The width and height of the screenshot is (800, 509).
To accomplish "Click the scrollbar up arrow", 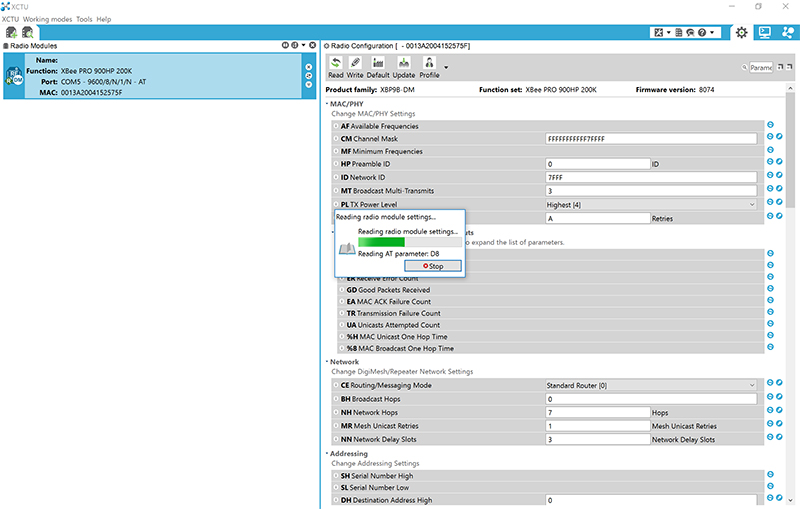I will tap(790, 88).
